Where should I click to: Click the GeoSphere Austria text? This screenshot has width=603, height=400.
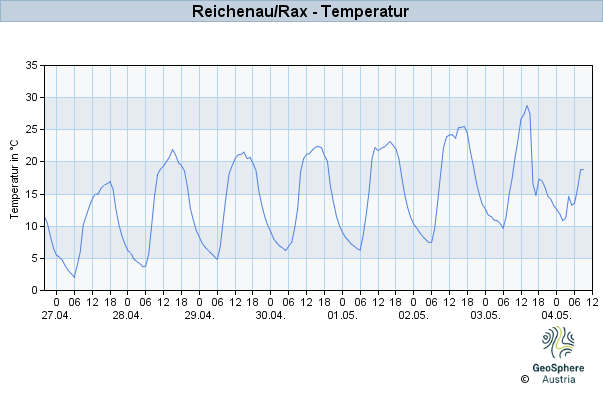click(x=558, y=373)
